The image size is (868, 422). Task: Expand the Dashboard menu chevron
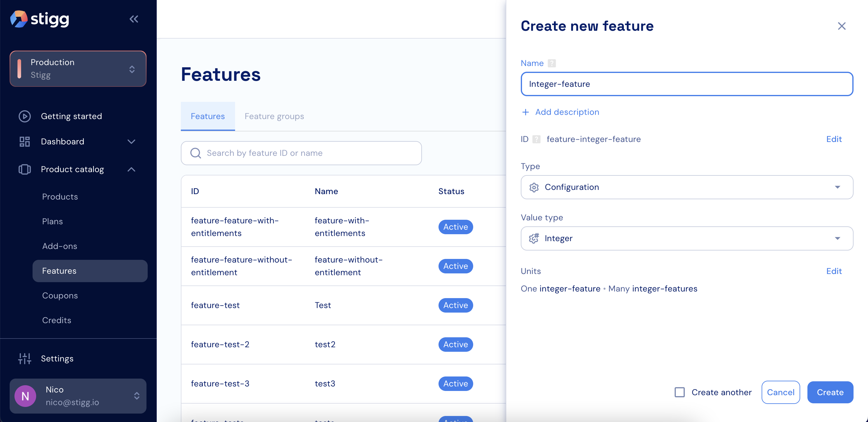tap(131, 142)
